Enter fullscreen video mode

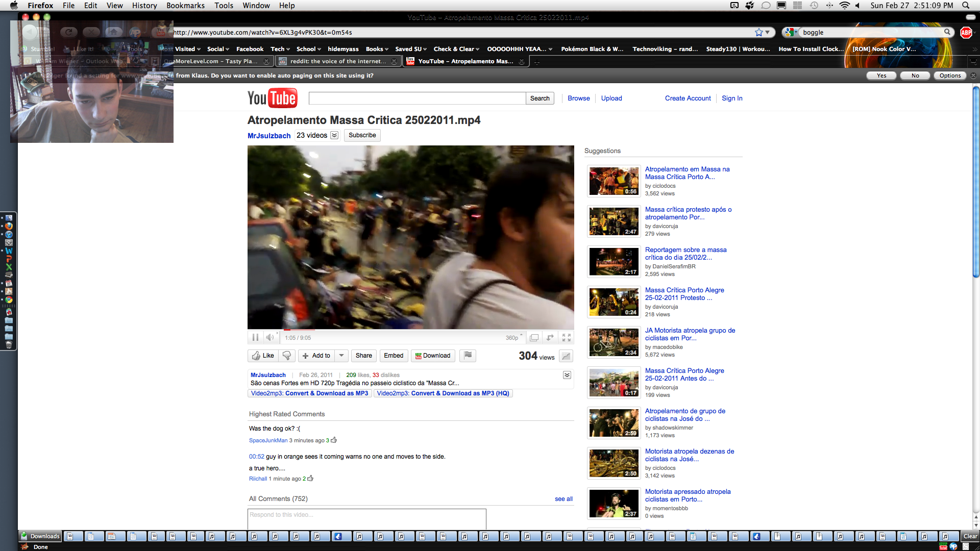coord(567,338)
